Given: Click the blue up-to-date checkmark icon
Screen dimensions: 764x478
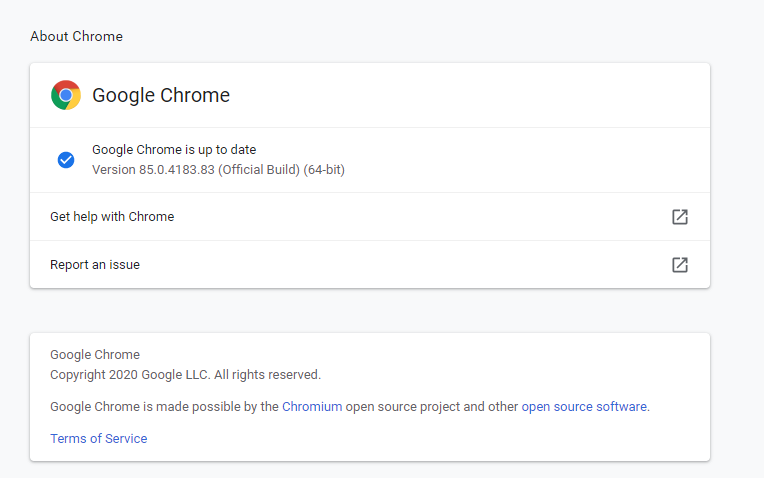Looking at the screenshot, I should [66, 160].
